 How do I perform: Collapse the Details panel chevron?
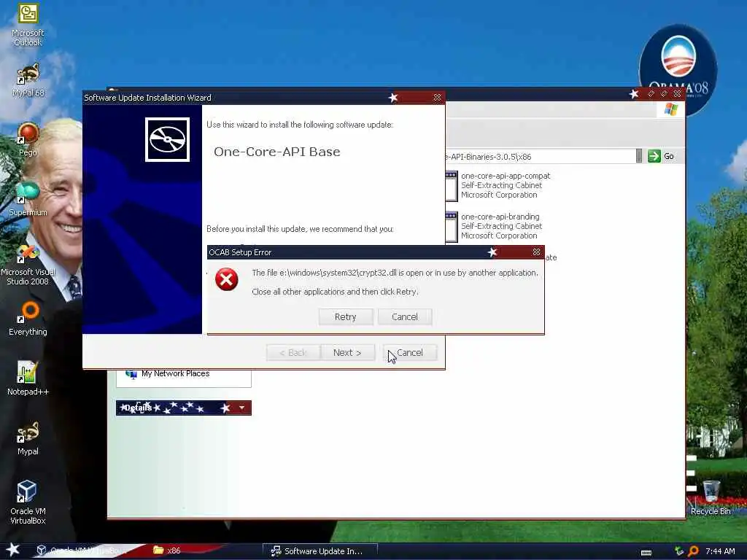241,408
